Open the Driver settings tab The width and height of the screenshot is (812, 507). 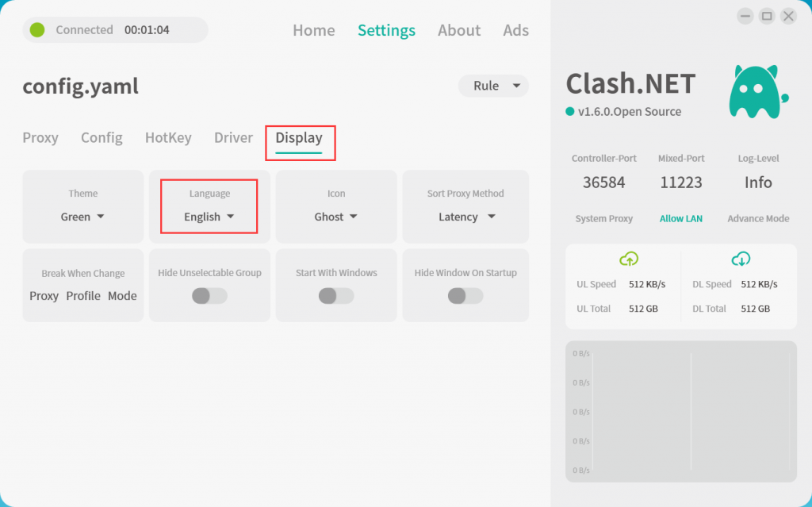point(233,137)
